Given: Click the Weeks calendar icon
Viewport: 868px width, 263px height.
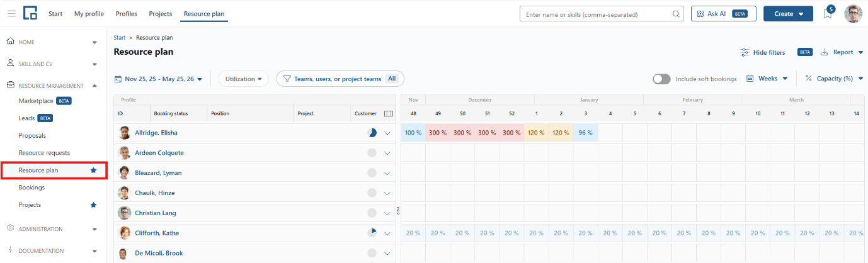Looking at the screenshot, I should 750,79.
